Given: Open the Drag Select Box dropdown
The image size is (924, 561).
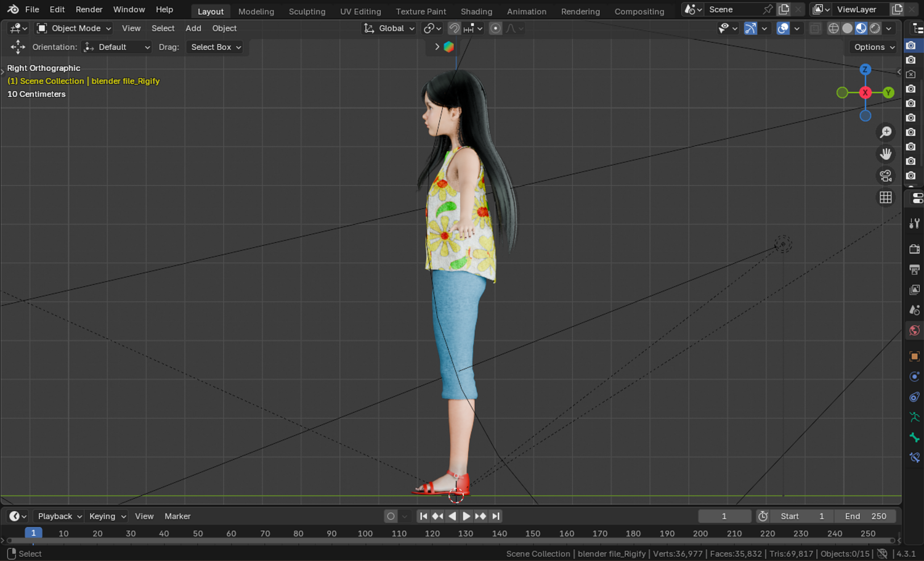Looking at the screenshot, I should click(x=215, y=47).
